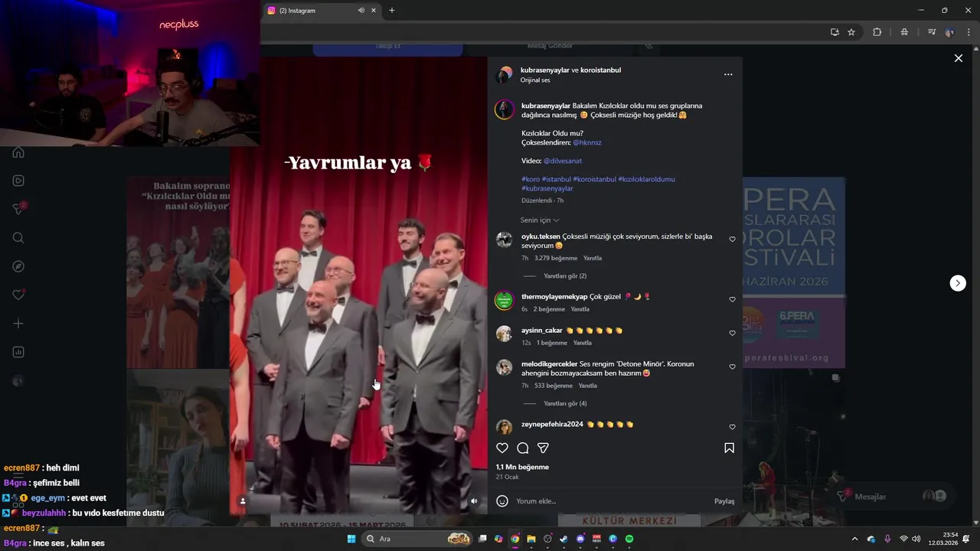Mute the reel audio speaker icon
Screen dimensions: 980x551
tap(474, 501)
